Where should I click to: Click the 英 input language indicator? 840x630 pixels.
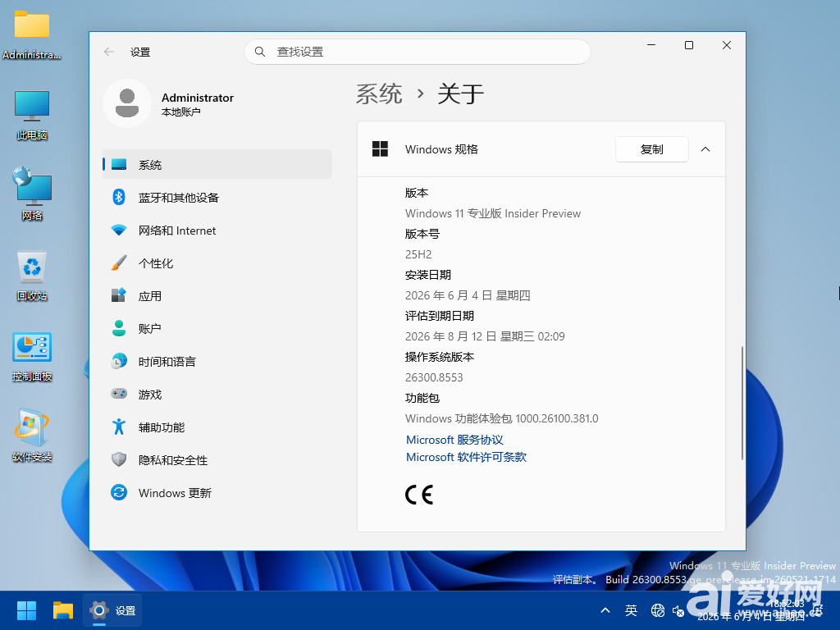click(x=631, y=610)
